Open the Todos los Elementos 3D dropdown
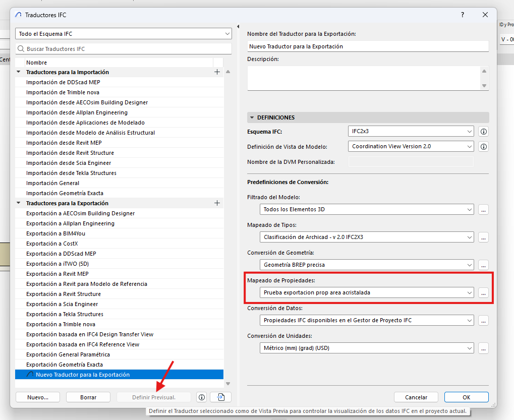 [367, 209]
